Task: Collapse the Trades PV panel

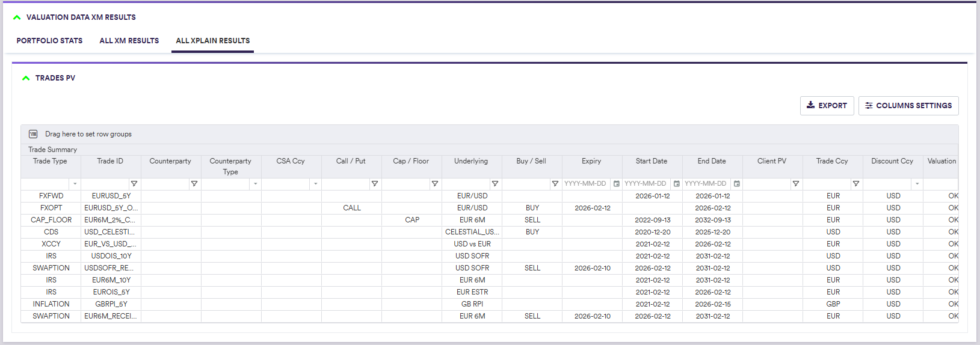Action: click(26, 78)
